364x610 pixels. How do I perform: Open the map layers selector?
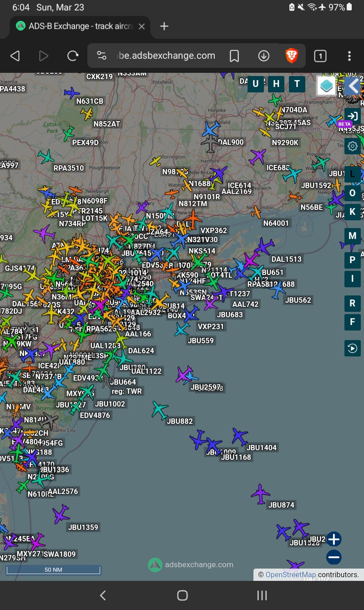(x=326, y=86)
